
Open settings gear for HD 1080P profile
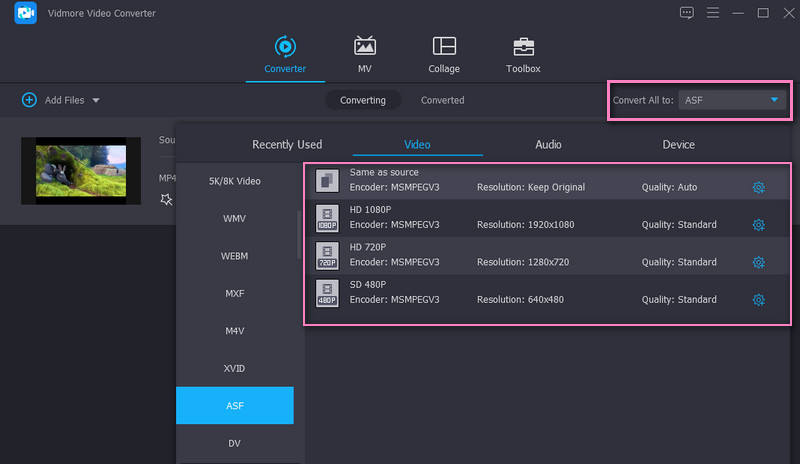coord(758,225)
